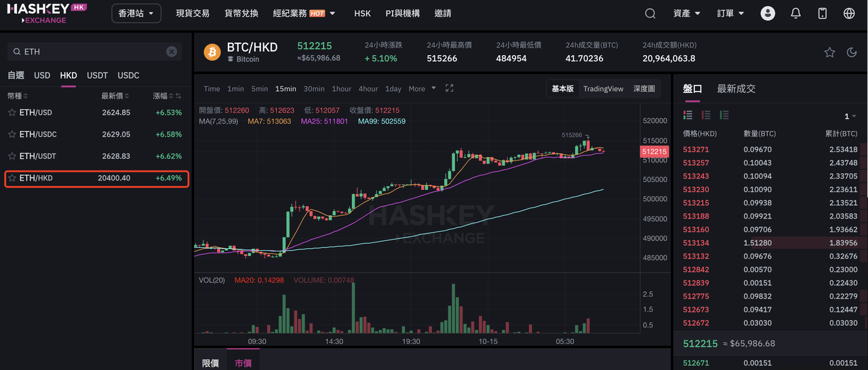Switch to the USDT market tab

coord(97,75)
